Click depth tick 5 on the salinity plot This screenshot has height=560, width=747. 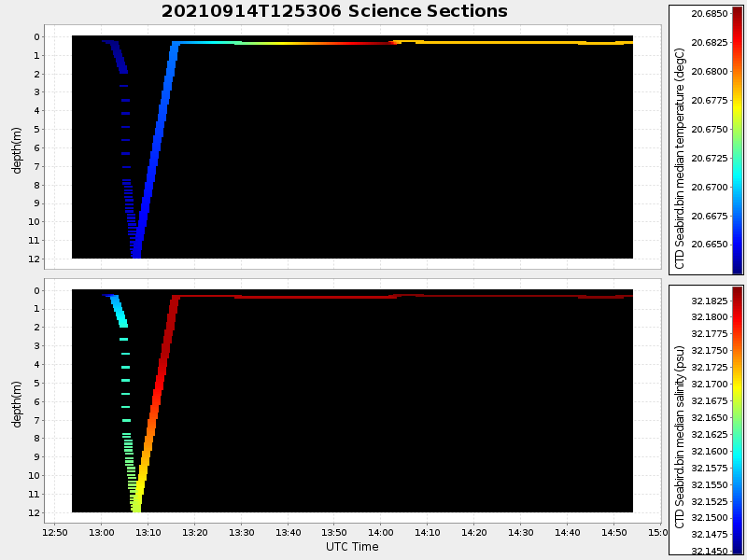tap(36, 384)
